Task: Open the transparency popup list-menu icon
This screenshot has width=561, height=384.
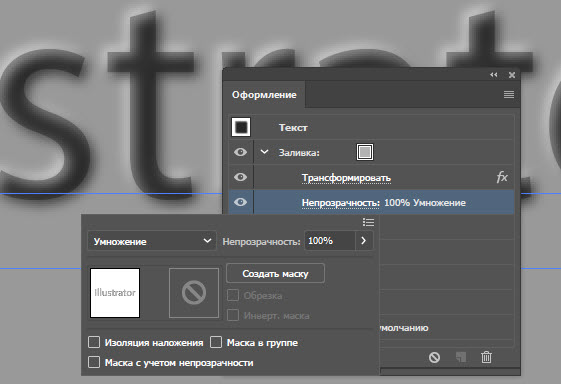Action: (x=368, y=222)
